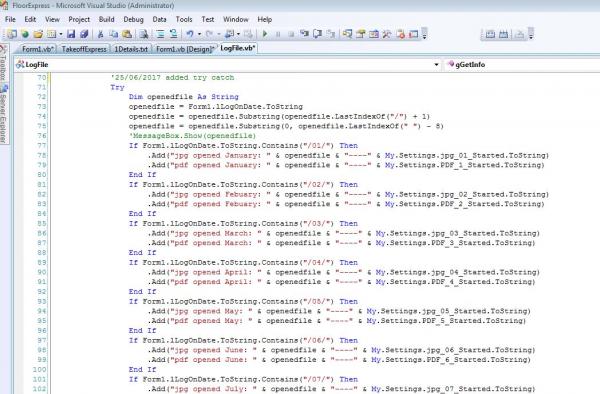The height and width of the screenshot is (394, 600).
Task: Open the Standard toolbar overflow options
Action: pos(424,34)
